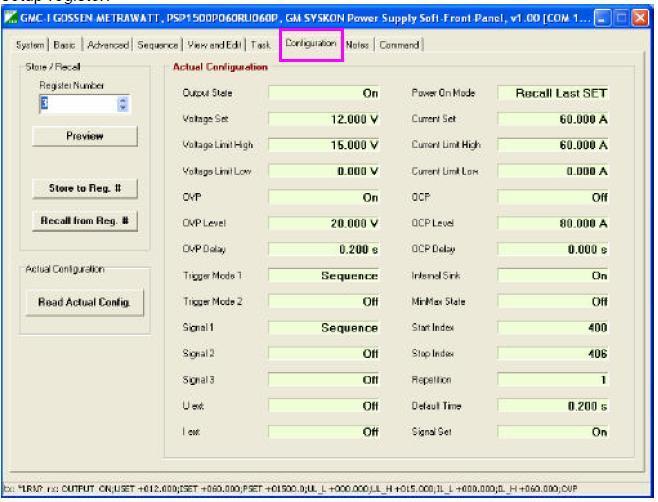Click the Register Number spinner arrows
The height and width of the screenshot is (502, 658).
(x=123, y=102)
